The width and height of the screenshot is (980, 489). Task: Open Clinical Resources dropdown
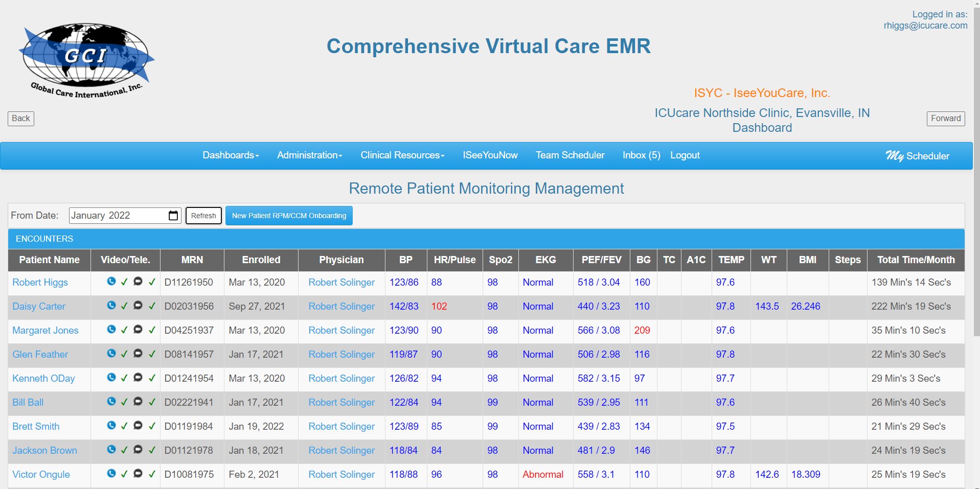pyautogui.click(x=402, y=155)
